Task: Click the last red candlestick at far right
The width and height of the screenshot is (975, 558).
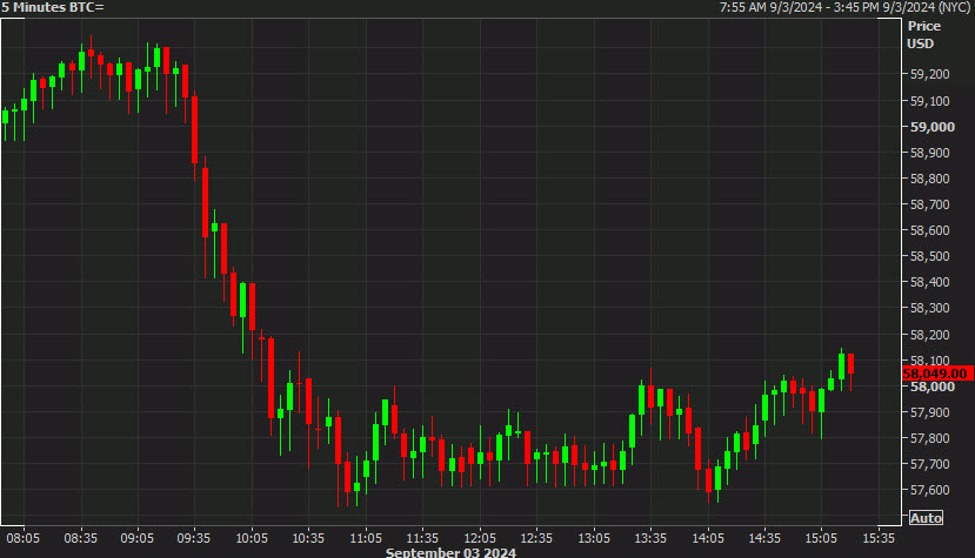Action: (851, 364)
